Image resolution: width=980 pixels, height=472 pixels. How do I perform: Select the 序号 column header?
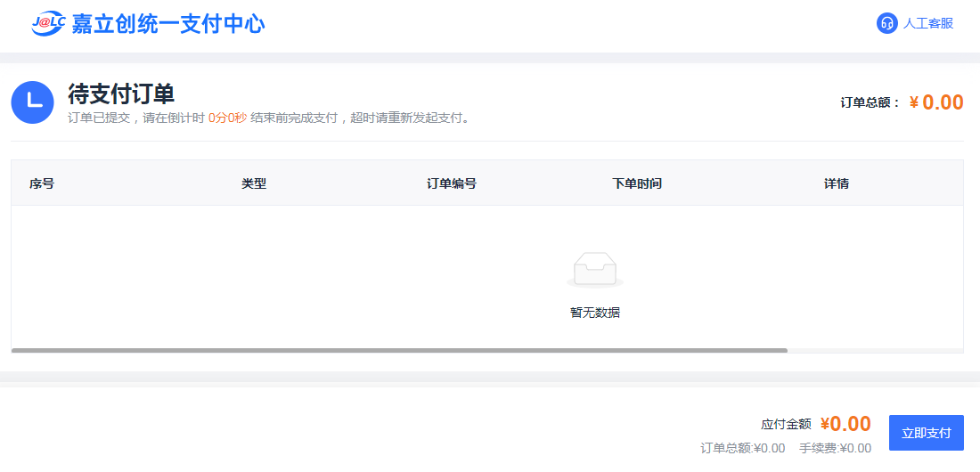click(42, 183)
